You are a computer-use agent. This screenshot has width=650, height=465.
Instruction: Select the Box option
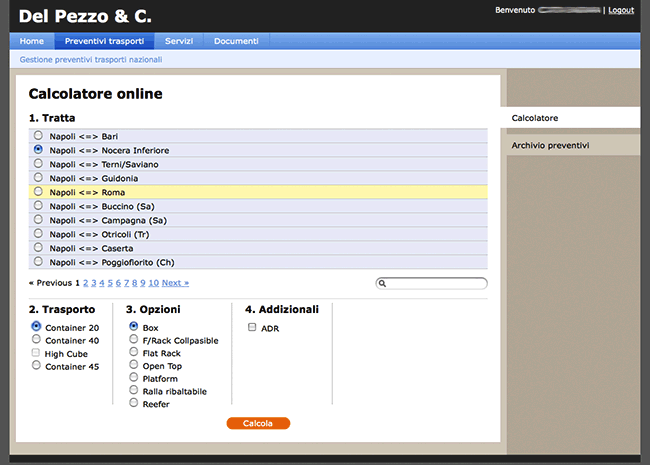point(133,326)
